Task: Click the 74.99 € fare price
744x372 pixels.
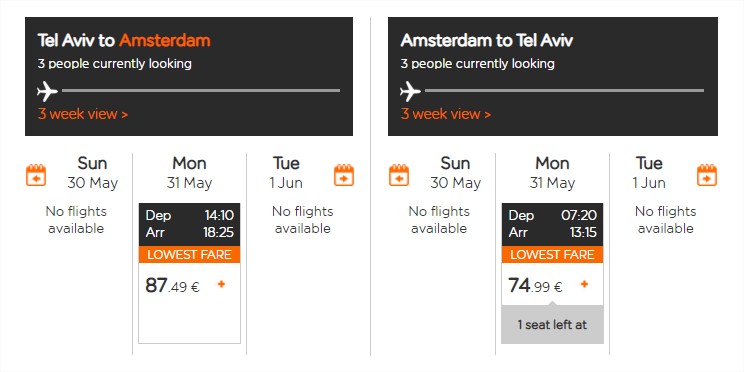Action: coord(535,286)
